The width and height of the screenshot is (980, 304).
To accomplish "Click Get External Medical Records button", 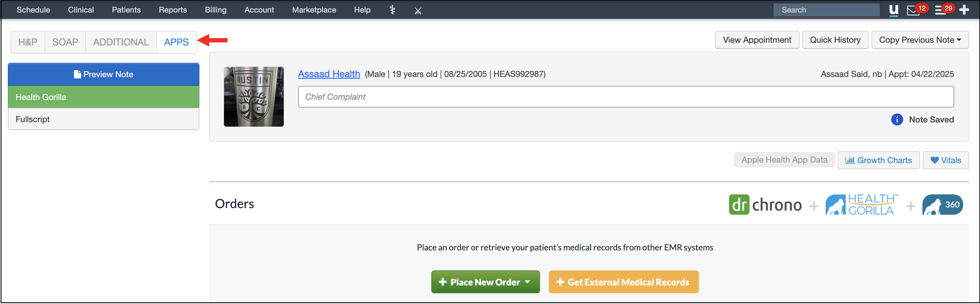I will [x=623, y=282].
